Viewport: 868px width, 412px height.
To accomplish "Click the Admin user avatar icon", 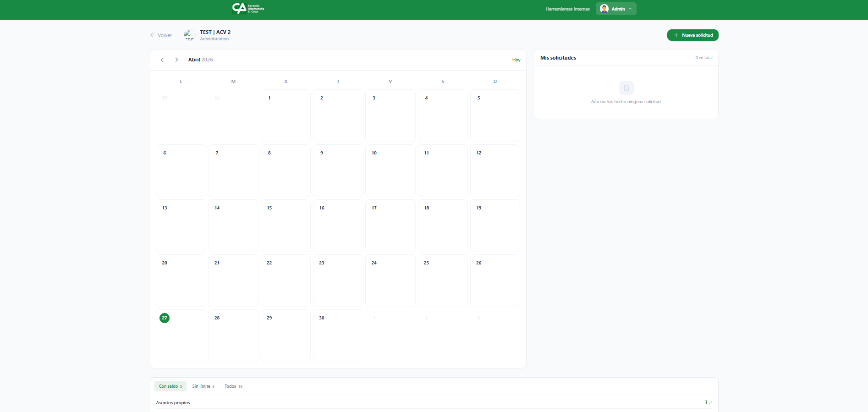I will click(604, 9).
